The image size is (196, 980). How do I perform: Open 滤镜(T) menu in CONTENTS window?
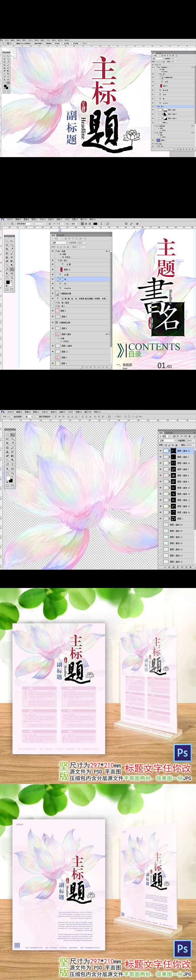click(x=59, y=220)
